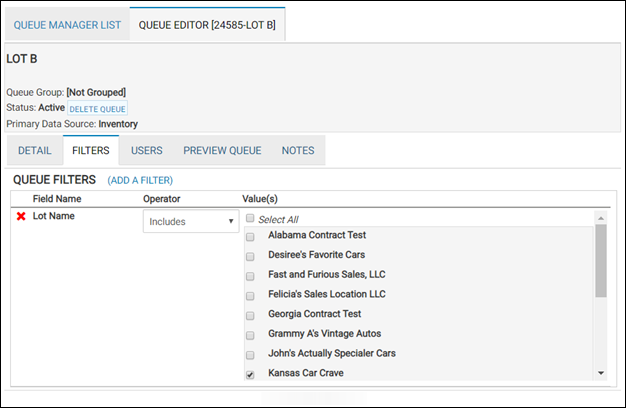Viewport: 626px width, 408px height.
Task: Click the scroll up arrow in values list
Action: coord(600,217)
